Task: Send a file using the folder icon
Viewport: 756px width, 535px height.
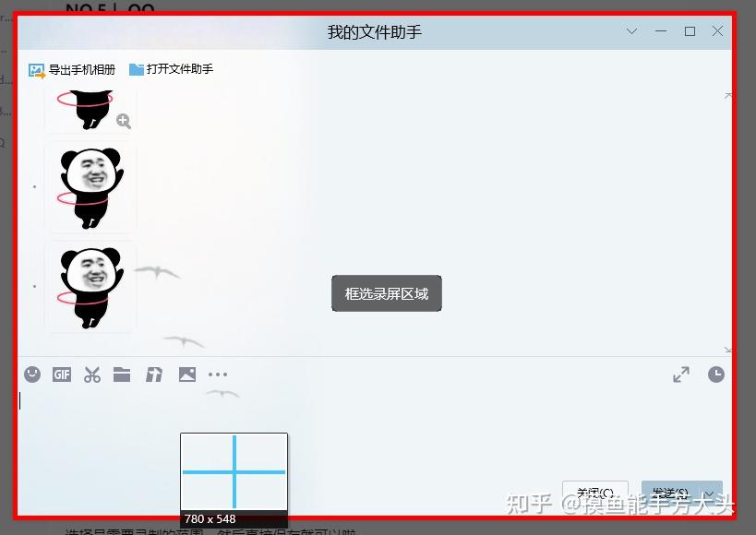Action: (122, 374)
